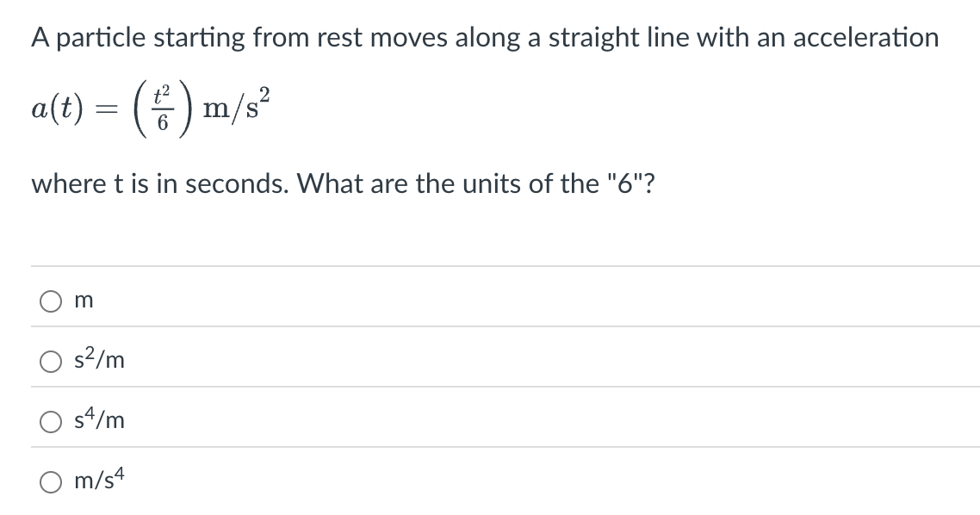The height and width of the screenshot is (515, 980).
Task: Click the radio button beside "m"
Action: click(50, 300)
